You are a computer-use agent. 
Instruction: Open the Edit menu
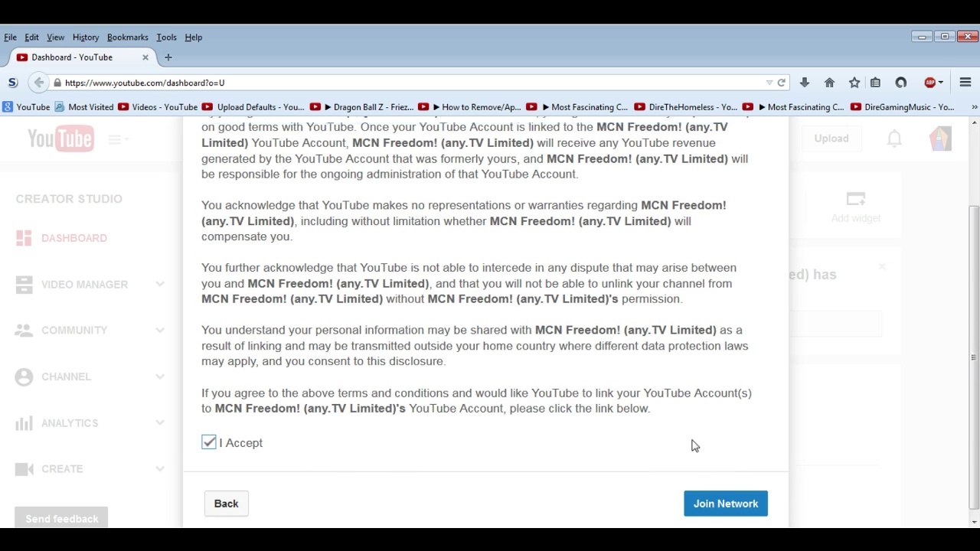click(31, 37)
